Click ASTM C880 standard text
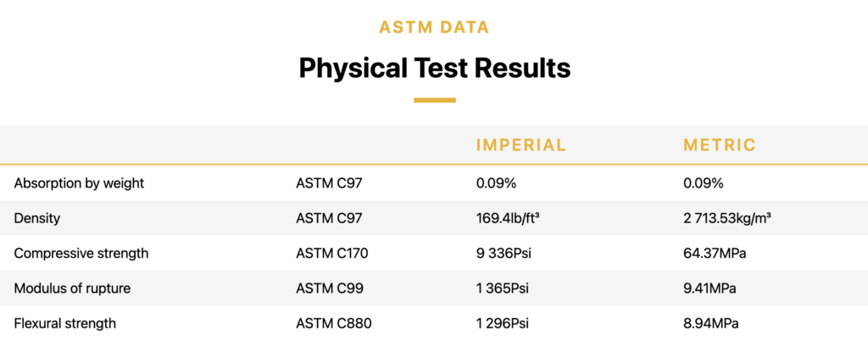Image resolution: width=868 pixels, height=353 pixels. 334,323
